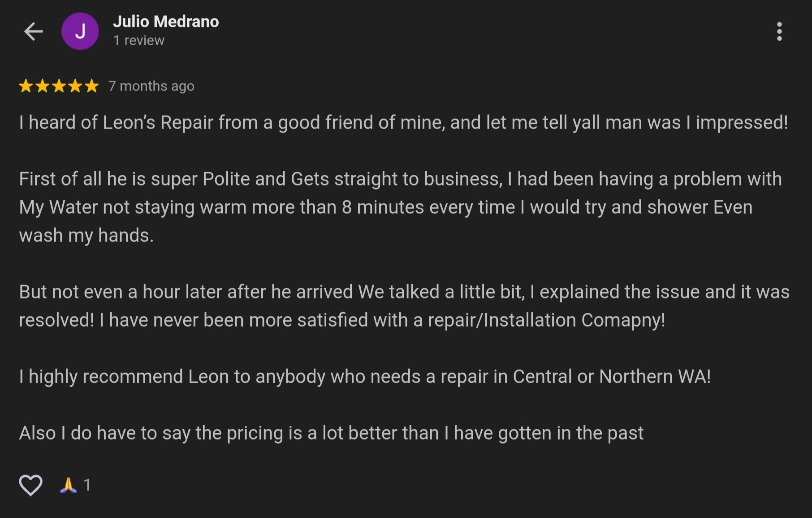Click the first rating star

[x=26, y=86]
